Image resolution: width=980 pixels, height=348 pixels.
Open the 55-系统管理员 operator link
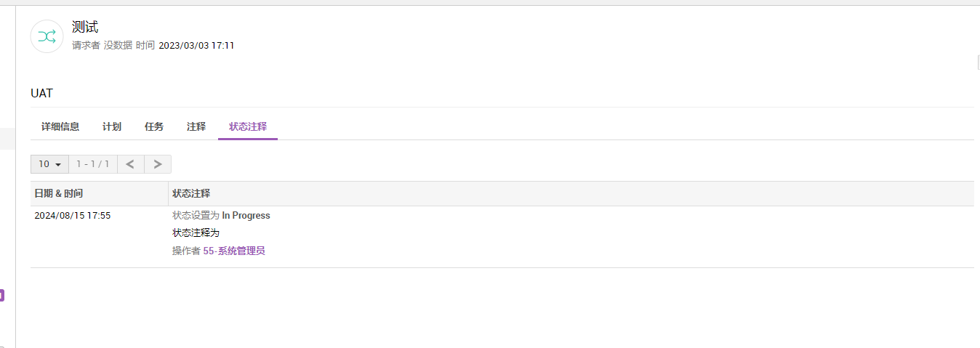[234, 251]
